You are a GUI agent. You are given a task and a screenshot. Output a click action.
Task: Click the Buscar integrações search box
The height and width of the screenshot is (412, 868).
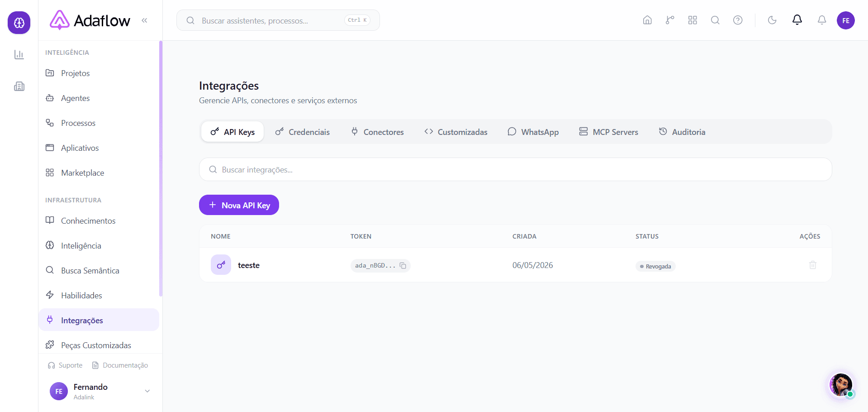[515, 169]
